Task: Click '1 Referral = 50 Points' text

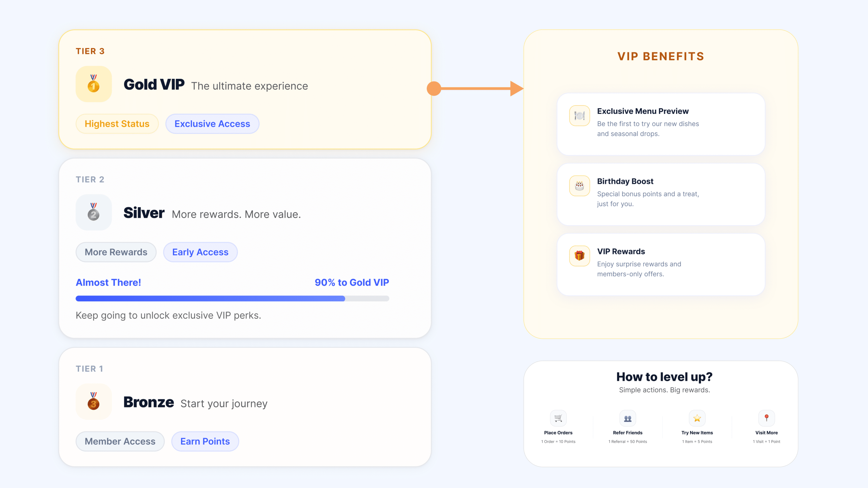Action: (x=628, y=442)
